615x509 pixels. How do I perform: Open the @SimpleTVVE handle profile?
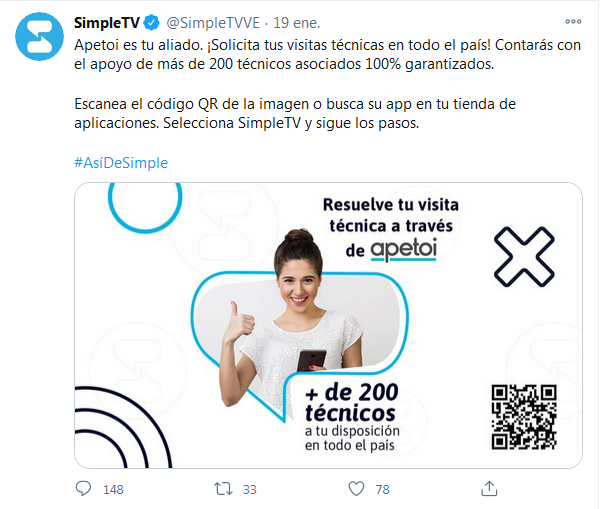pos(213,23)
